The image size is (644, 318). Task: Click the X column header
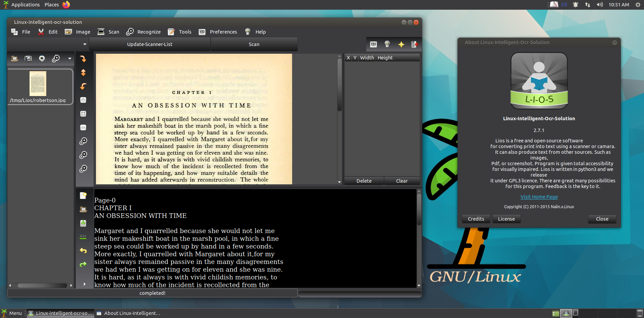point(348,58)
